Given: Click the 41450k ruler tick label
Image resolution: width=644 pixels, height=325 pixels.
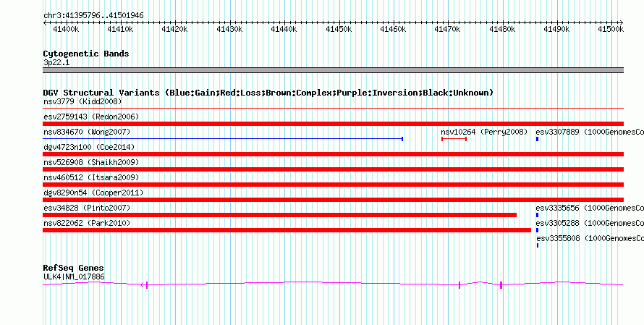Looking at the screenshot, I should (339, 29).
